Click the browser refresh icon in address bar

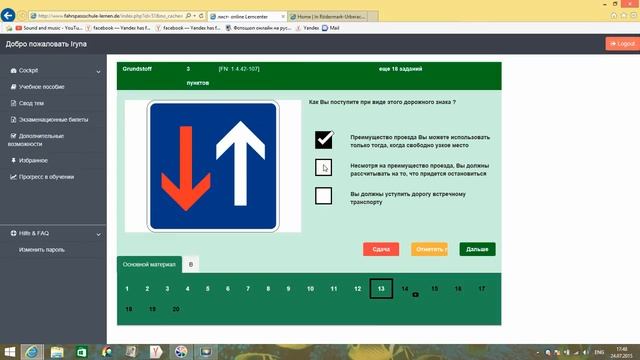pyautogui.click(x=201, y=16)
